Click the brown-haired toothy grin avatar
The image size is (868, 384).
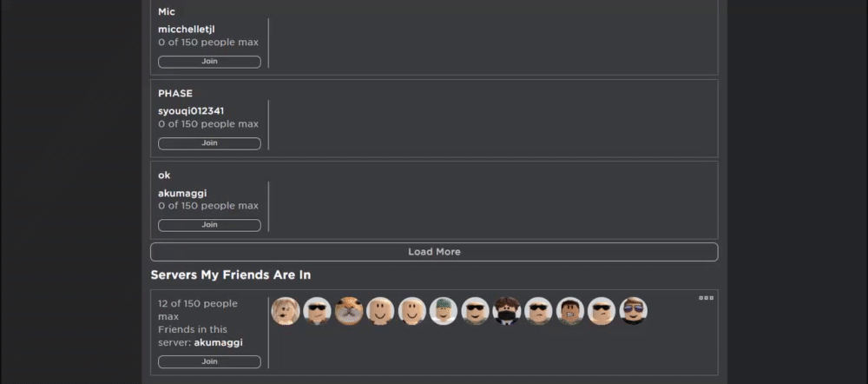pyautogui.click(x=570, y=311)
